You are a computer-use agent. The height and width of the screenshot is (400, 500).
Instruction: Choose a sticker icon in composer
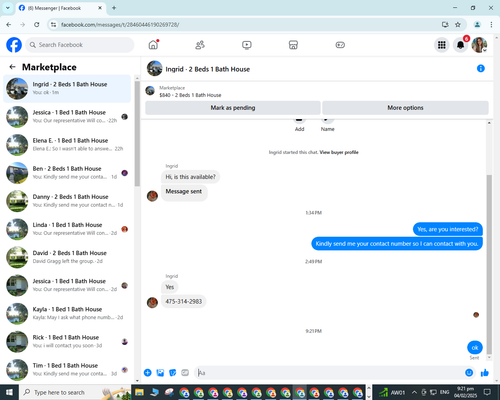pos(173,373)
